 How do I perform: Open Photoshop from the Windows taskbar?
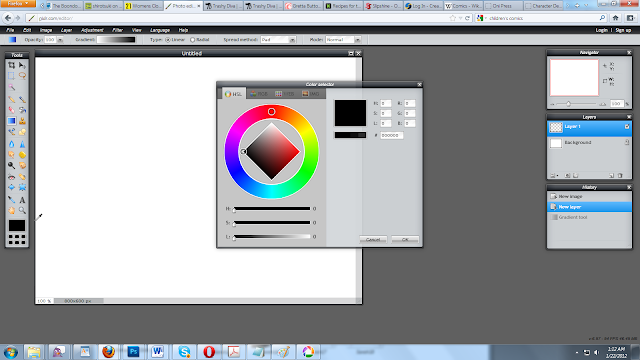coord(133,352)
